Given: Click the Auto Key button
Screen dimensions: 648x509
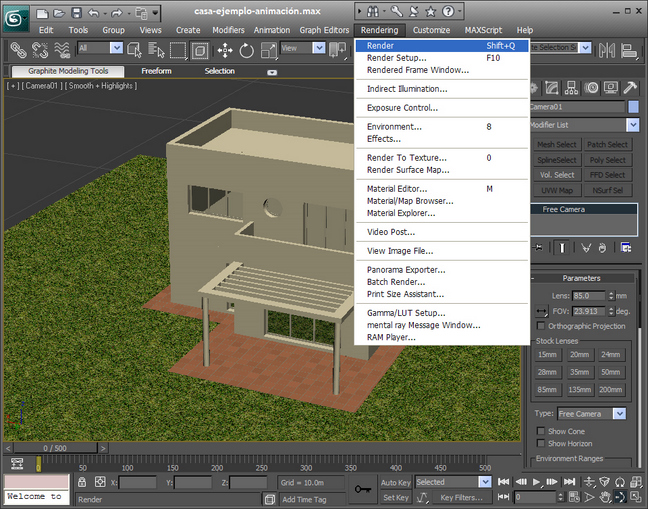Looking at the screenshot, I should 395,482.
